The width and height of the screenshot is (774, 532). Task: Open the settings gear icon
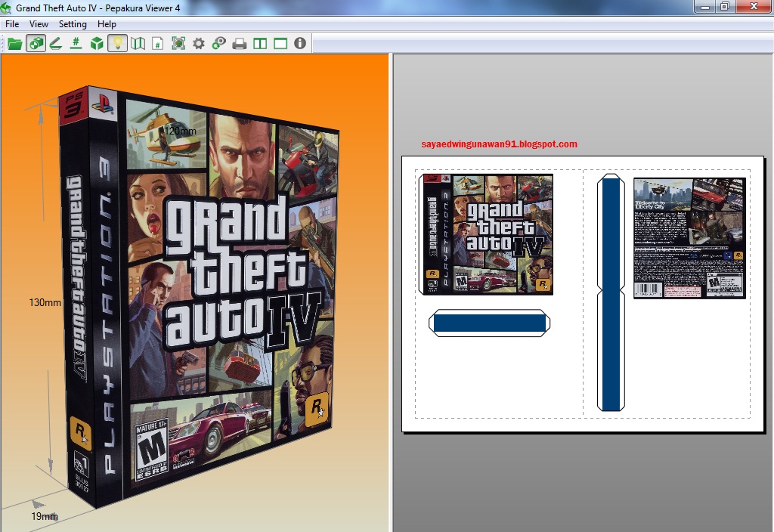[198, 43]
